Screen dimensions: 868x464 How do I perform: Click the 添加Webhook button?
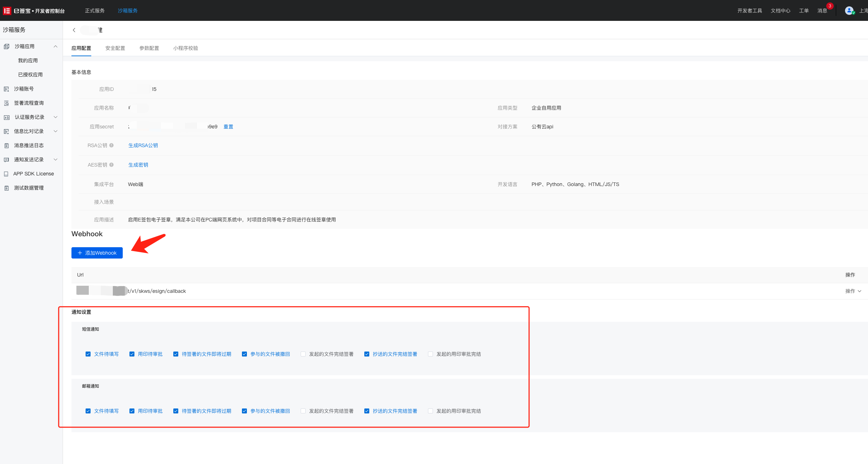click(x=97, y=253)
